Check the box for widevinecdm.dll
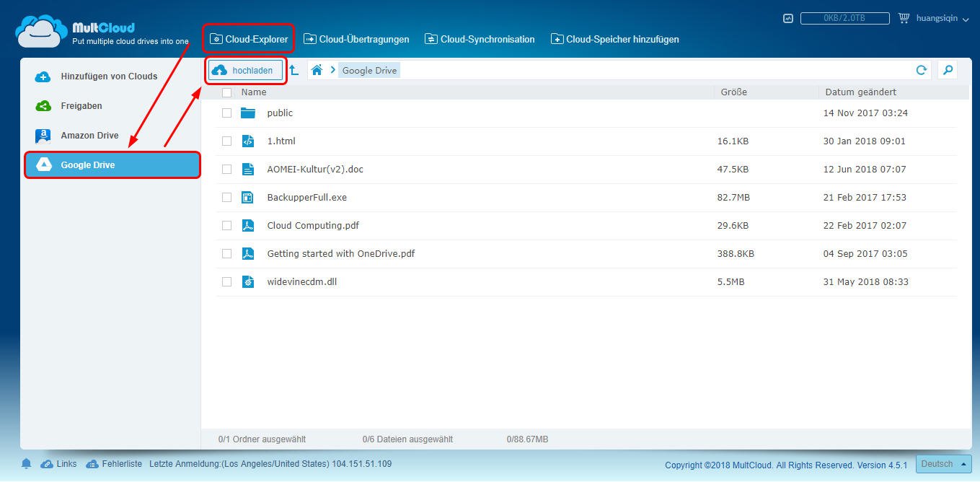 click(226, 281)
